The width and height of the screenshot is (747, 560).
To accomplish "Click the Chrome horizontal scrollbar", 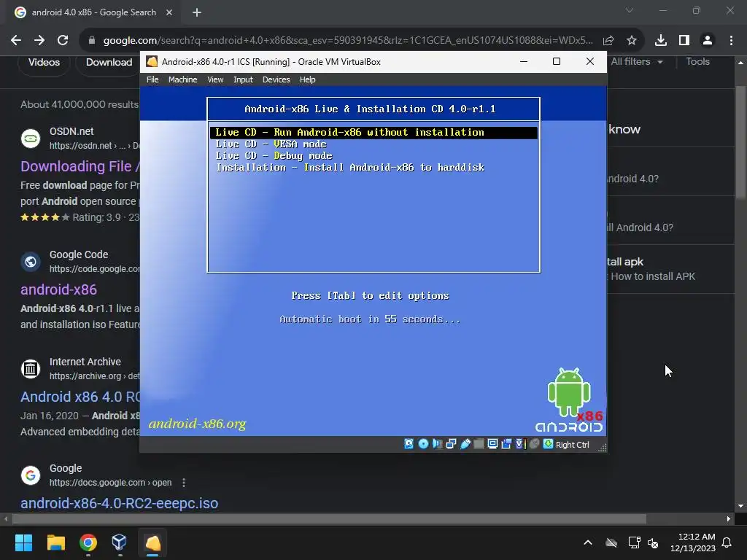I will tap(329, 518).
